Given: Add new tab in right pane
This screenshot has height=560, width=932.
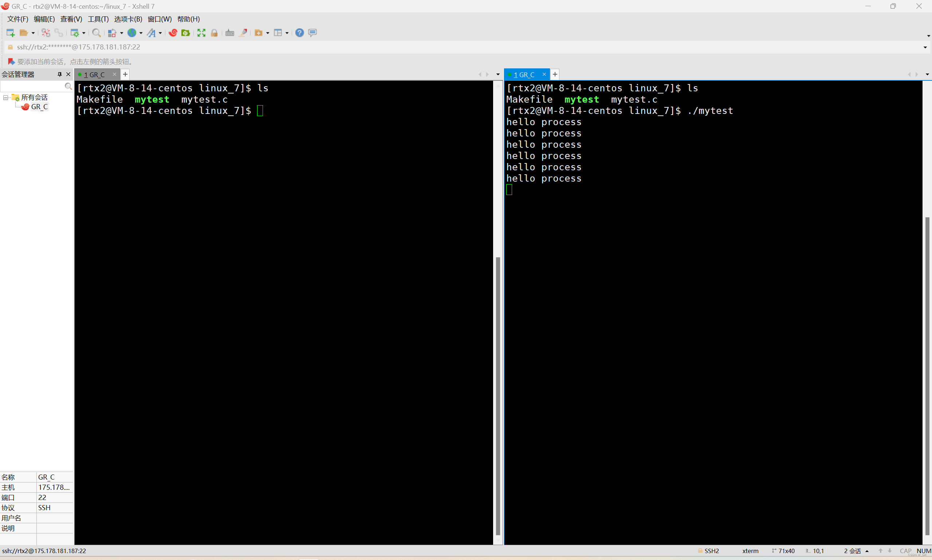Looking at the screenshot, I should tap(555, 74).
